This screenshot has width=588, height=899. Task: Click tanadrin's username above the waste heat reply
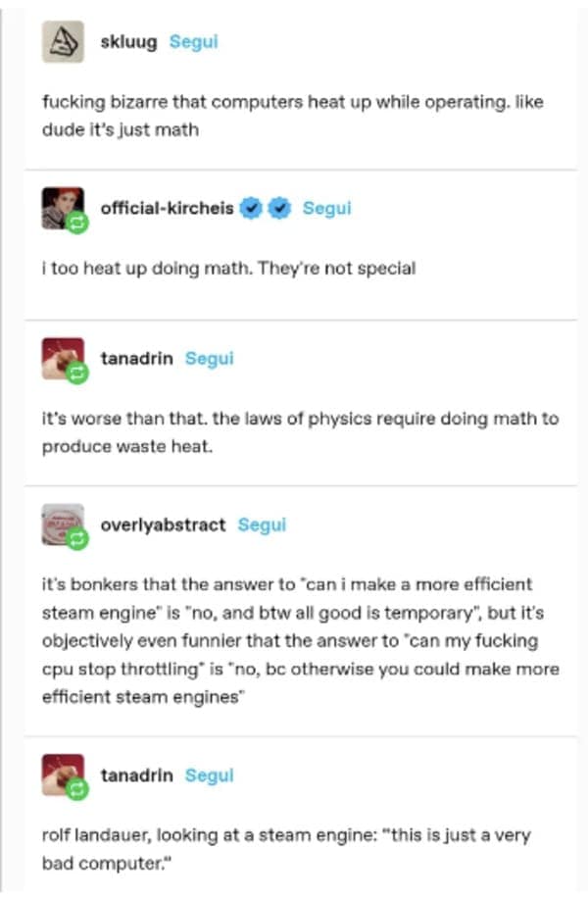pos(136,359)
